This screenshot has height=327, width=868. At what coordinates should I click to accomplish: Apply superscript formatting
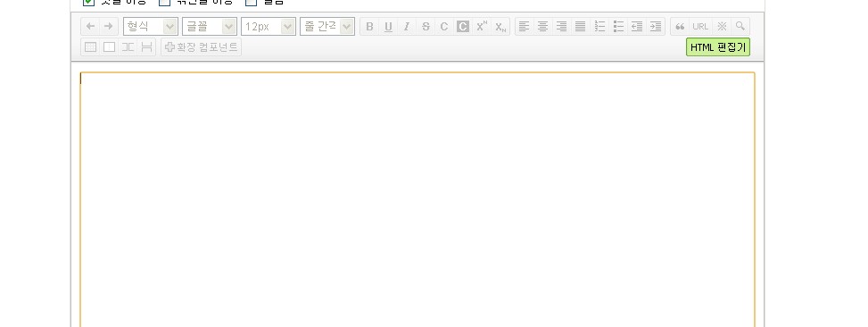(x=482, y=27)
